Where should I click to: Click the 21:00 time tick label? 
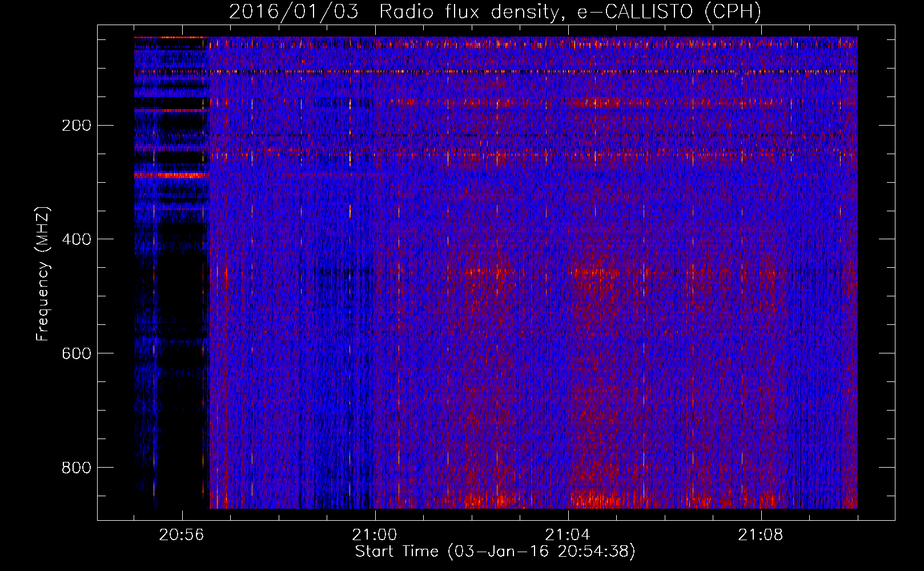375,535
